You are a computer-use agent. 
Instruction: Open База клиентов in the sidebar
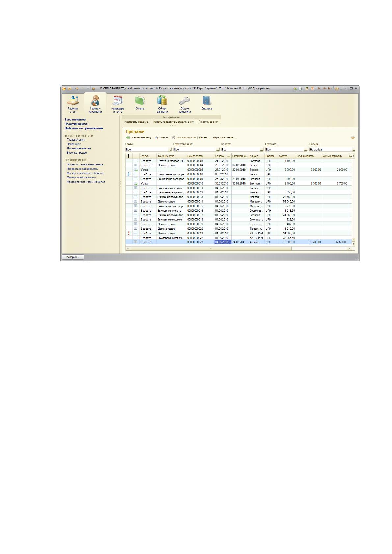[x=75, y=119]
